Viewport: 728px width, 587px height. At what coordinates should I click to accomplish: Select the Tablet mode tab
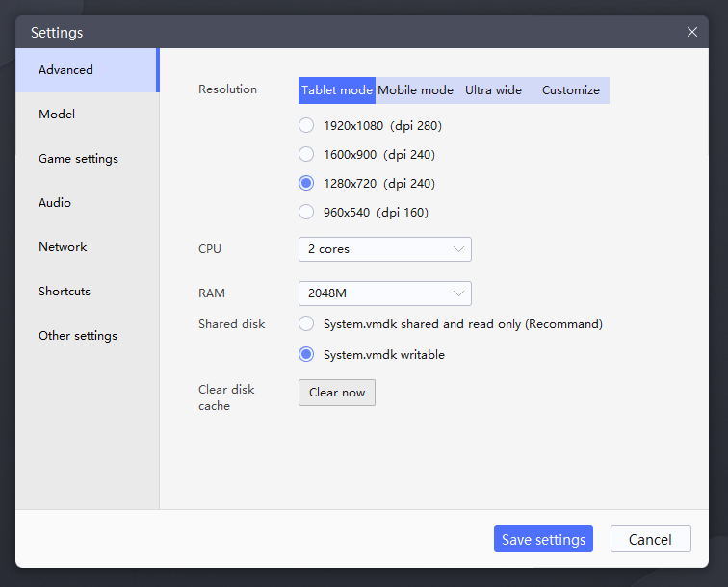pyautogui.click(x=337, y=90)
